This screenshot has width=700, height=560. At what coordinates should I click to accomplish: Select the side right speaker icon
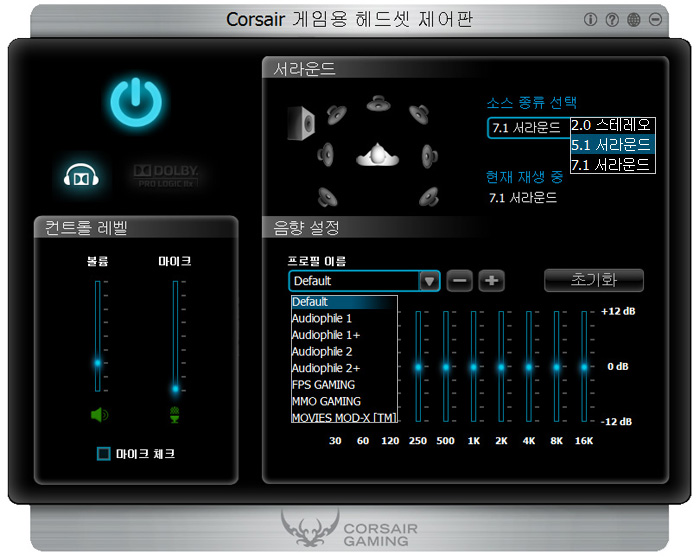coord(430,156)
